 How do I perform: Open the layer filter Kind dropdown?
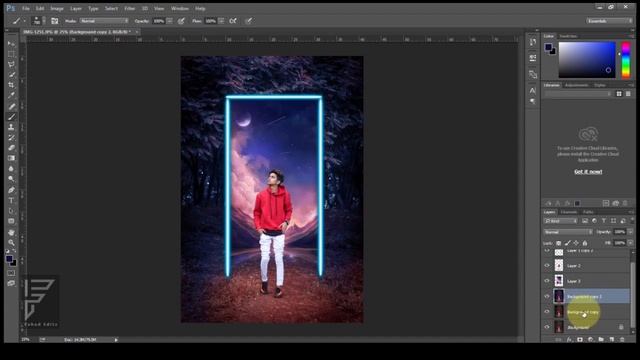[560, 221]
